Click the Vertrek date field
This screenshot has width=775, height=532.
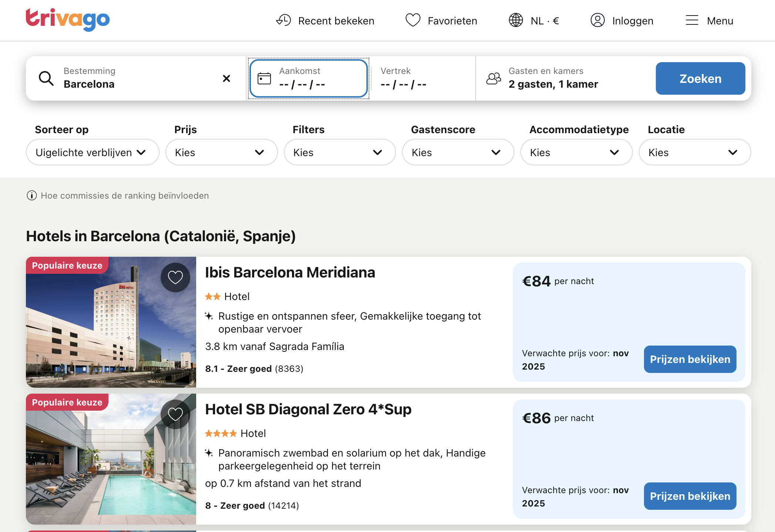(x=423, y=78)
